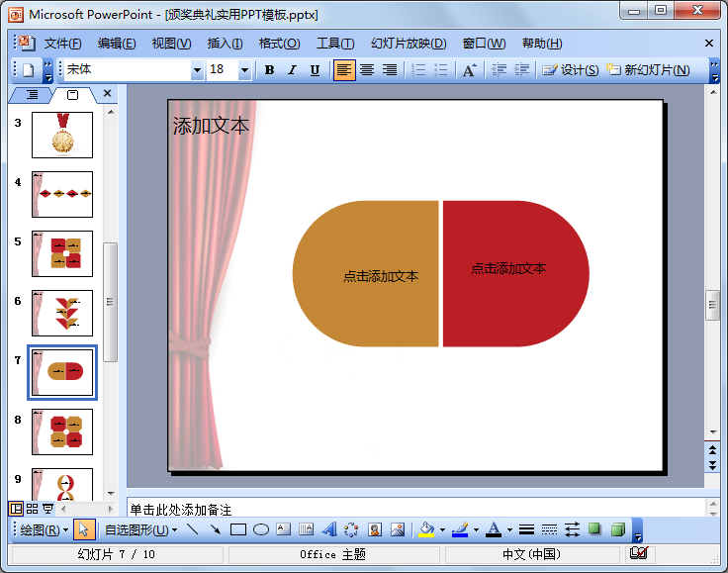Open the 插入(I) menu

tap(225, 44)
